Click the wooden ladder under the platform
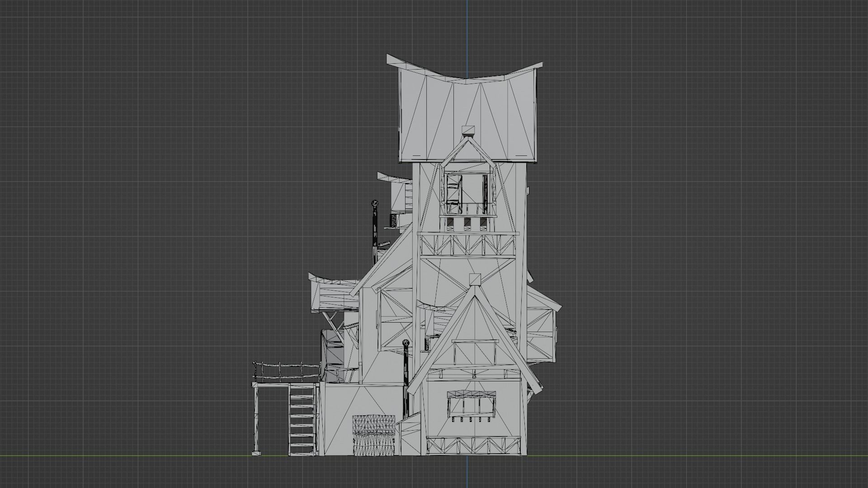The height and width of the screenshot is (488, 868). click(x=302, y=419)
